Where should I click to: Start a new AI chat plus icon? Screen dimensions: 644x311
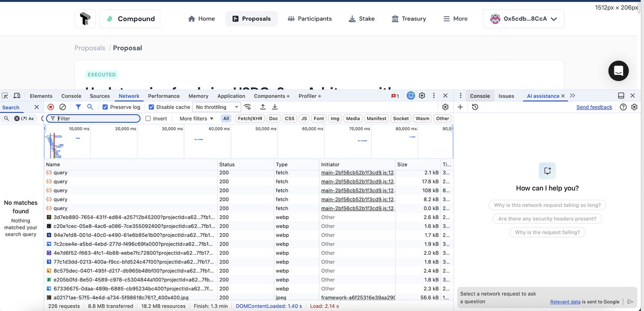pyautogui.click(x=460, y=107)
